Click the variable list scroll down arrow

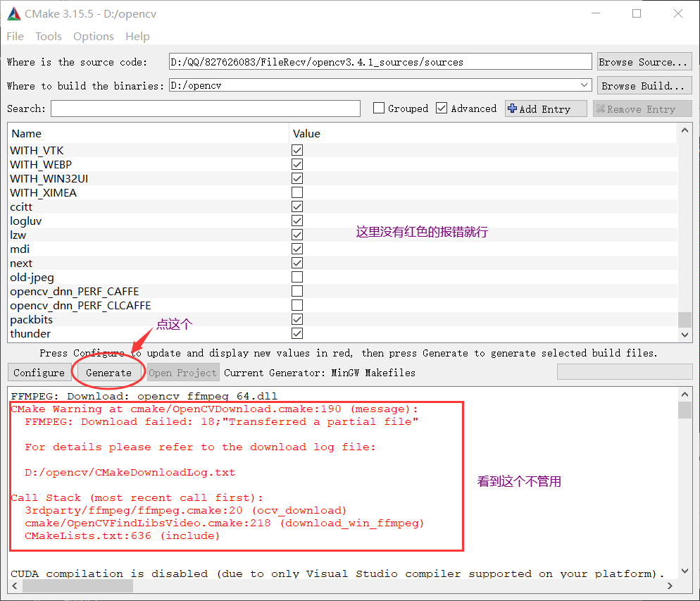pyautogui.click(x=685, y=335)
